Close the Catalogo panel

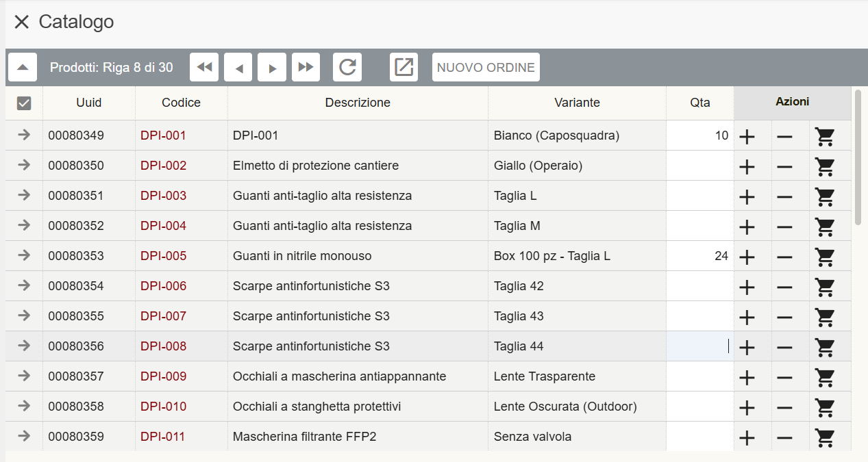click(22, 22)
